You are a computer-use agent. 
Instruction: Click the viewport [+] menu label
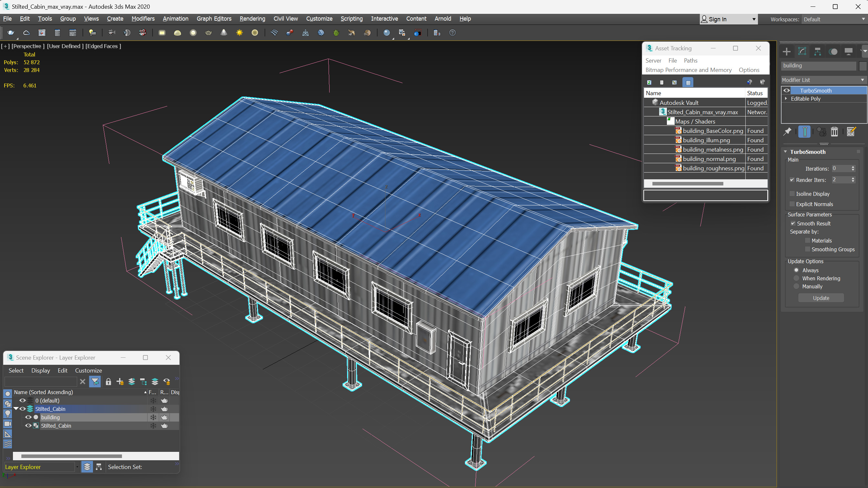pos(5,46)
